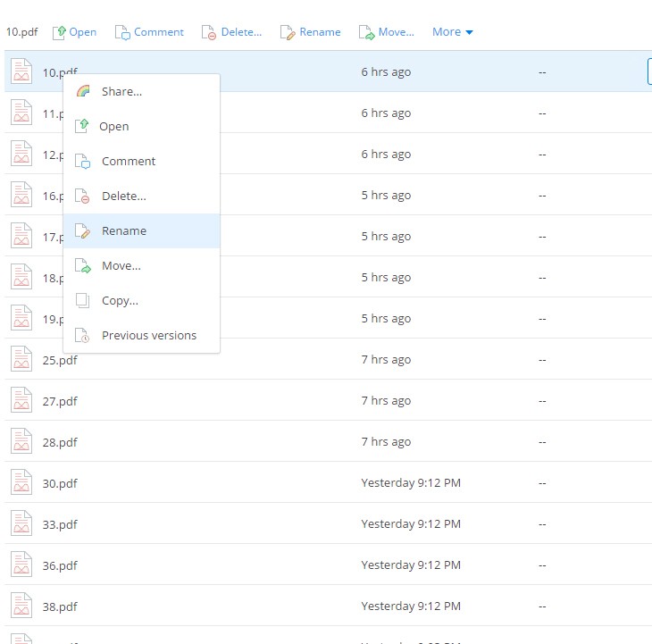Select Rename from the context menu
652x644 pixels.
point(124,230)
